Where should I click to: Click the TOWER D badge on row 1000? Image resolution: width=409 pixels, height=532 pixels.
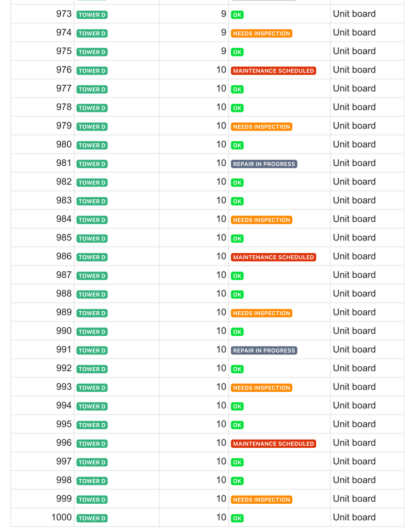pyautogui.click(x=92, y=518)
